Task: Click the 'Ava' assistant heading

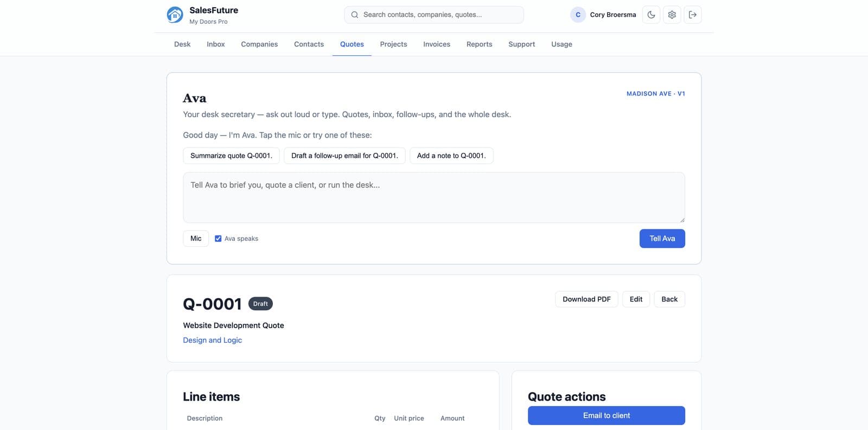Action: [x=194, y=98]
